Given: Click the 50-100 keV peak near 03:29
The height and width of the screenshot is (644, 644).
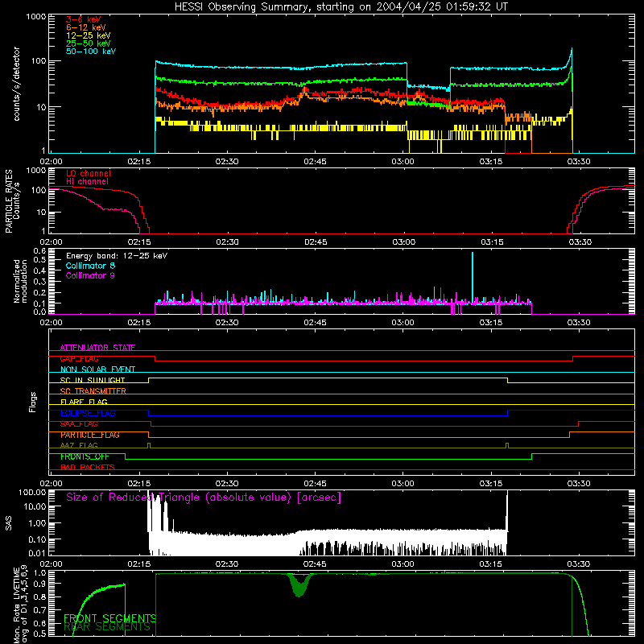Looking at the screenshot, I should click(571, 56).
